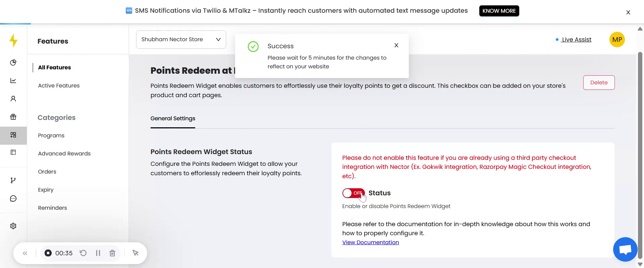This screenshot has height=268, width=644.
Task: Open the chat bubble sidebar icon
Action: 13,199
